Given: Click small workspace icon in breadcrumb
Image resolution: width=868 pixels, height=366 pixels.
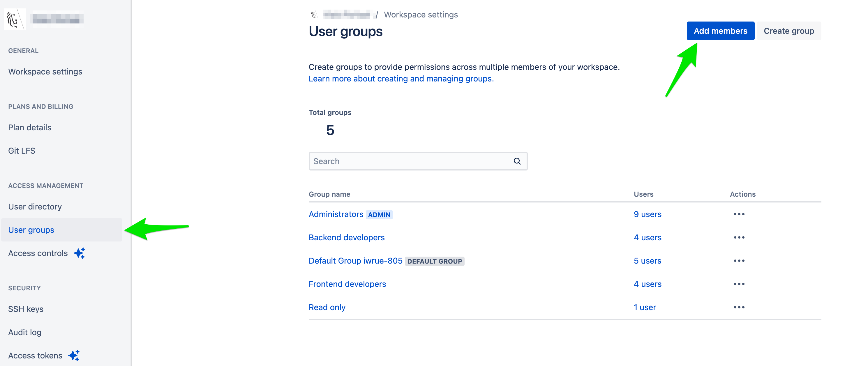Looking at the screenshot, I should tap(314, 15).
